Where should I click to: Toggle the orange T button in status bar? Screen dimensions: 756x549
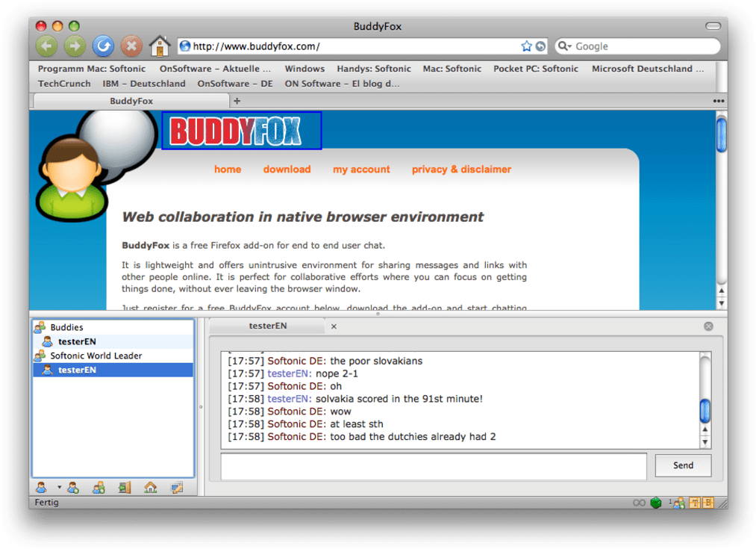point(695,503)
